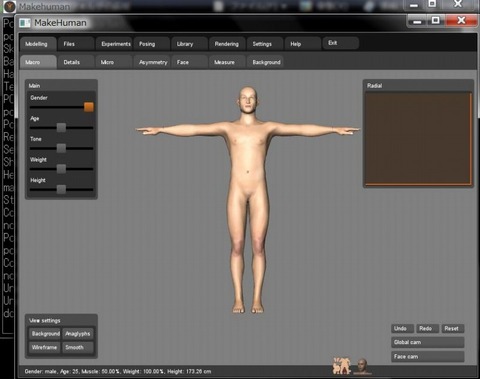The width and height of the screenshot is (480, 379).
Task: Close the background Makehuman console window
Action: [458, 4]
